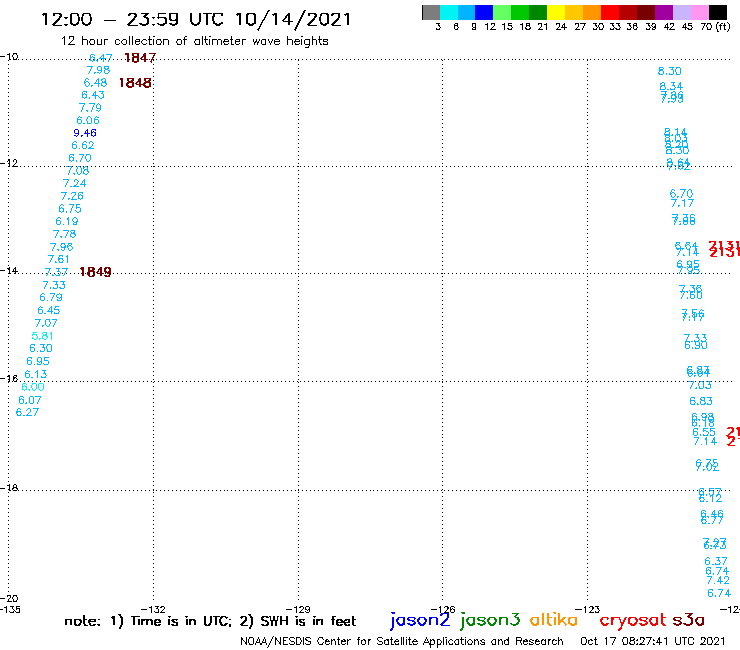The width and height of the screenshot is (740, 650).
Task: Select the bright red legend swatch
Action: pyautogui.click(x=610, y=12)
